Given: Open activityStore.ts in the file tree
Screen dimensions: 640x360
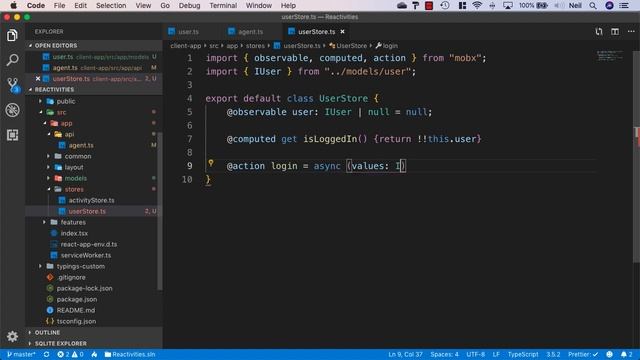Looking at the screenshot, I should point(91,200).
